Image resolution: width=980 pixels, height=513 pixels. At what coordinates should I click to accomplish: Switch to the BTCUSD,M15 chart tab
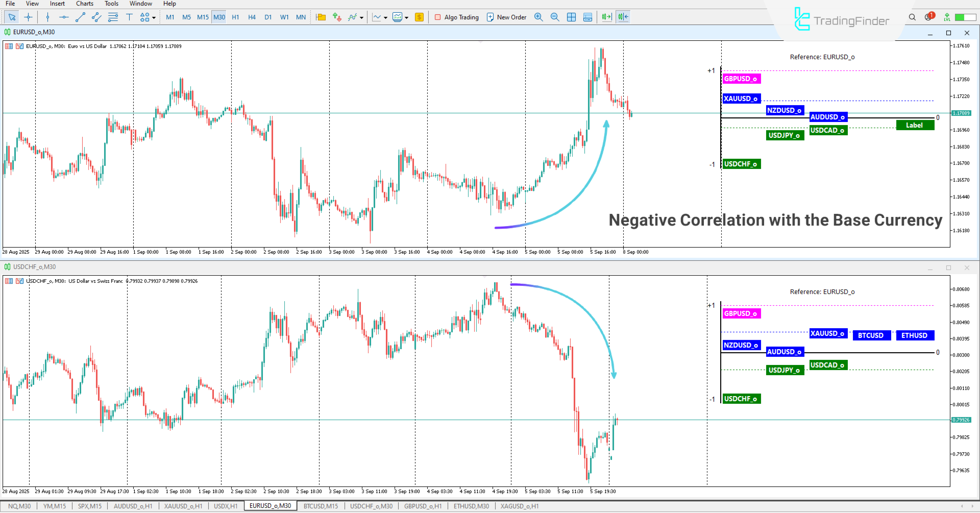320,506
